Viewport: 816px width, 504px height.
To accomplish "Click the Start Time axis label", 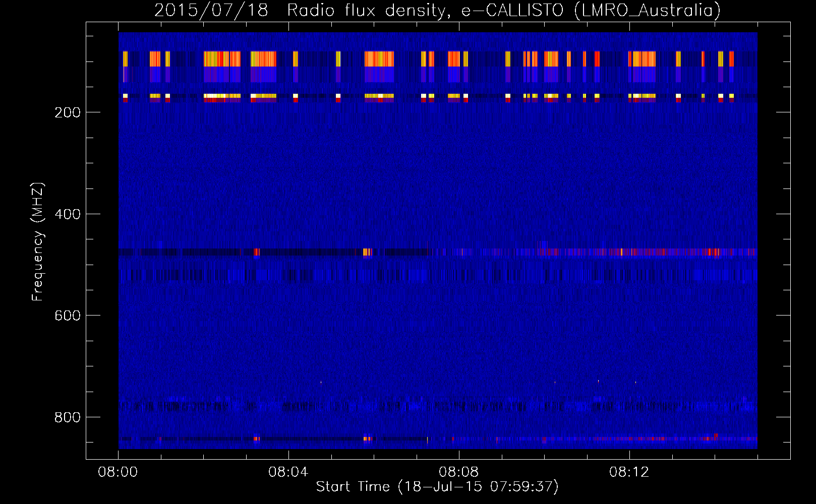I will point(437,487).
